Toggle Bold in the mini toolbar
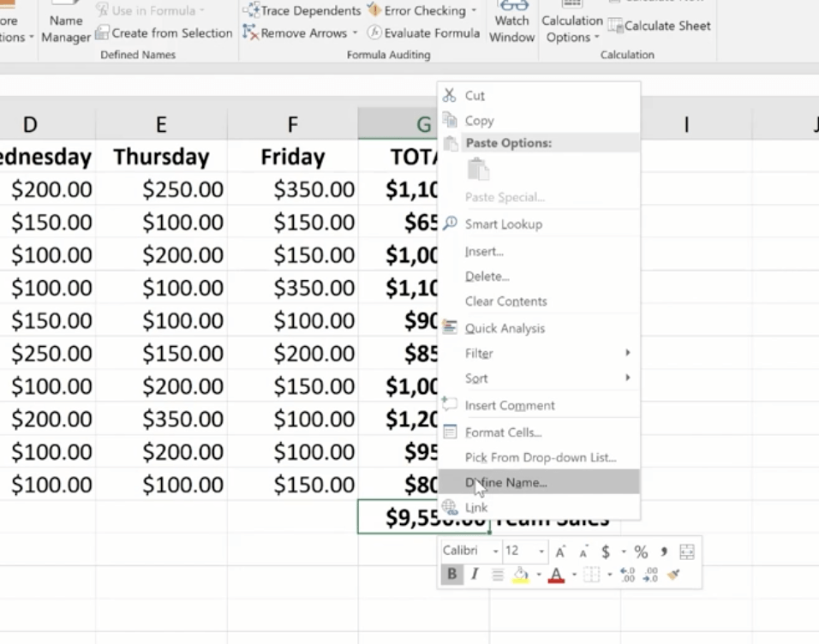The image size is (819, 644). pyautogui.click(x=451, y=575)
